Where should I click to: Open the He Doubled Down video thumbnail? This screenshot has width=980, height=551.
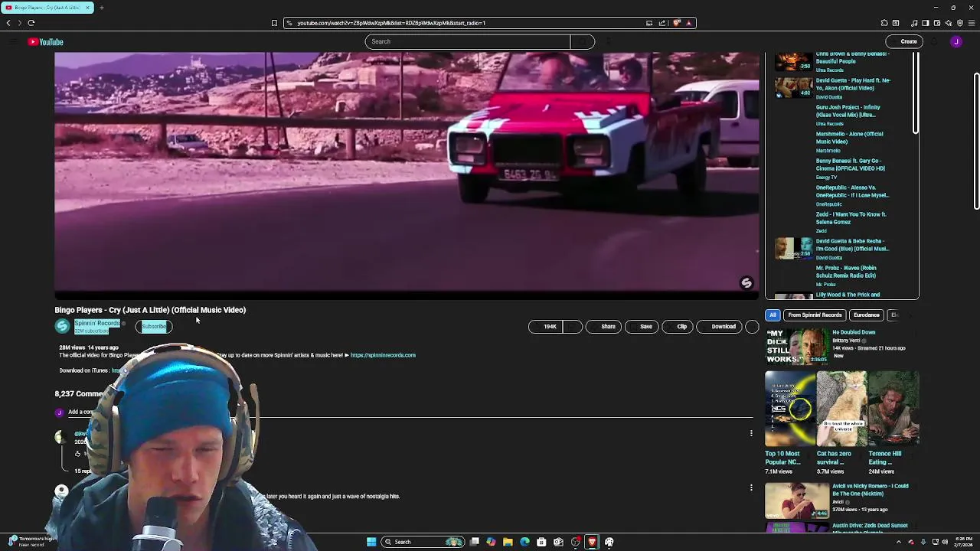[796, 347]
